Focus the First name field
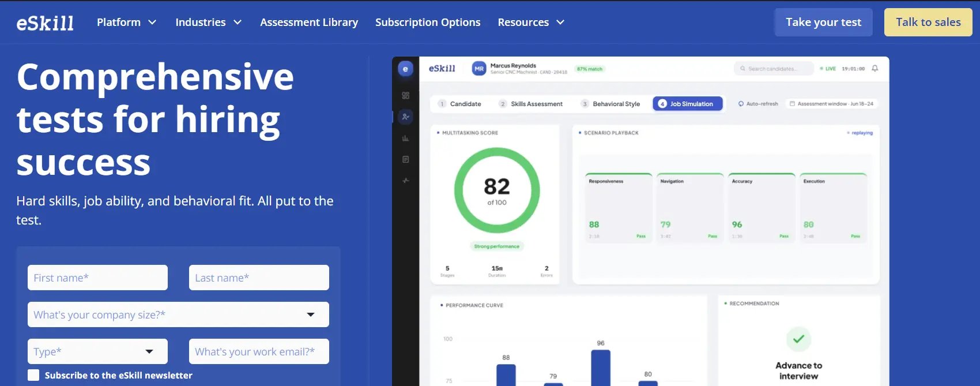 [97, 278]
